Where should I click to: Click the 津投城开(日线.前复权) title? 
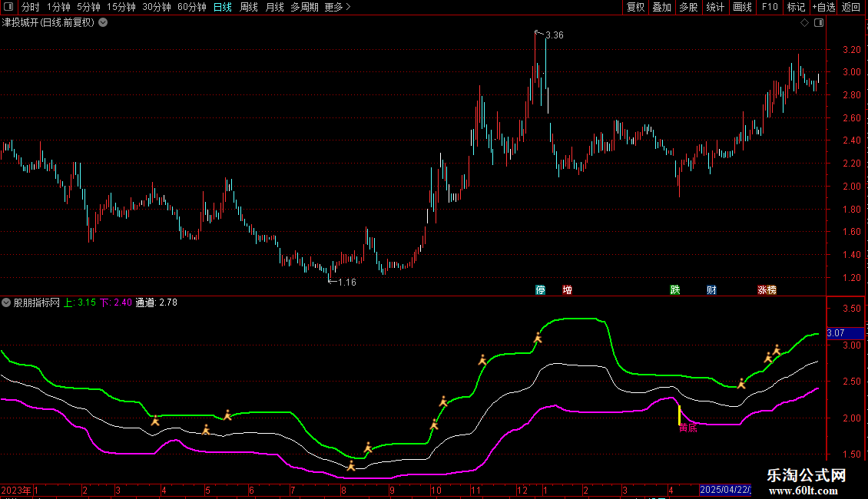point(48,23)
